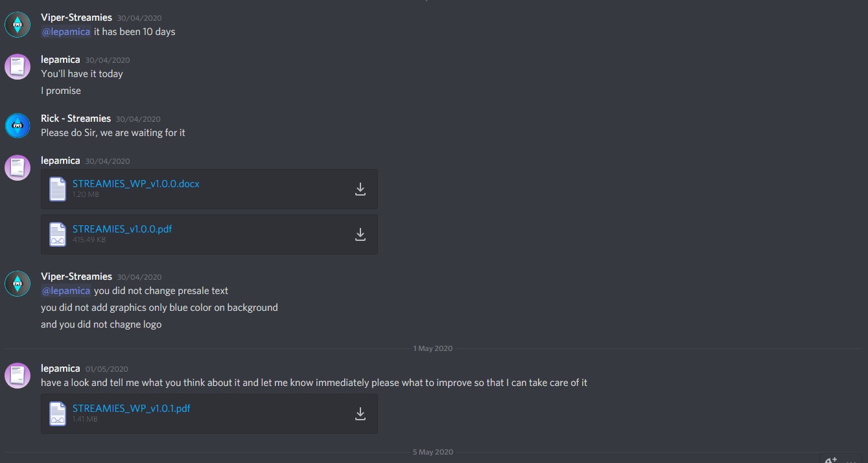Click Viper-Streamies username above presale text message
The image size is (868, 463).
point(76,277)
